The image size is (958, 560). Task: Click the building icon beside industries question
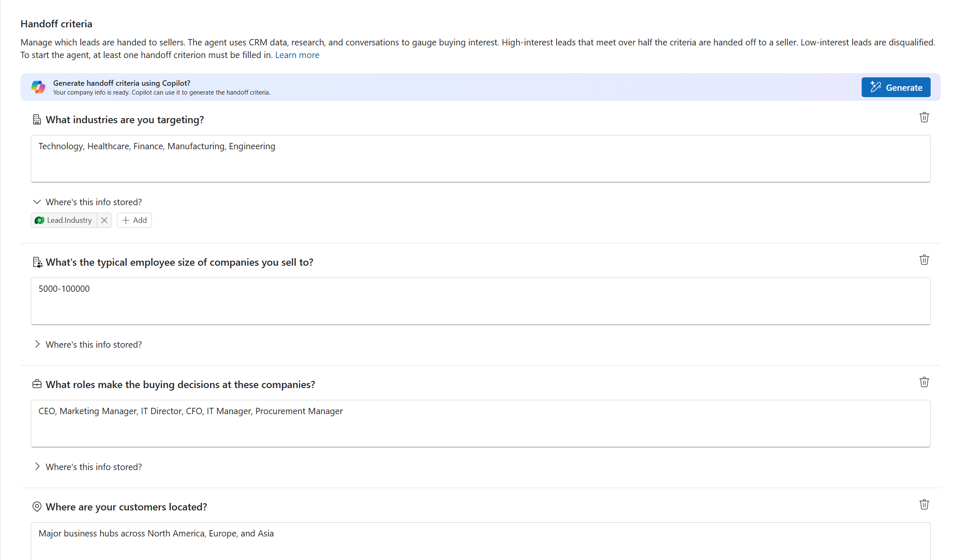pyautogui.click(x=37, y=119)
